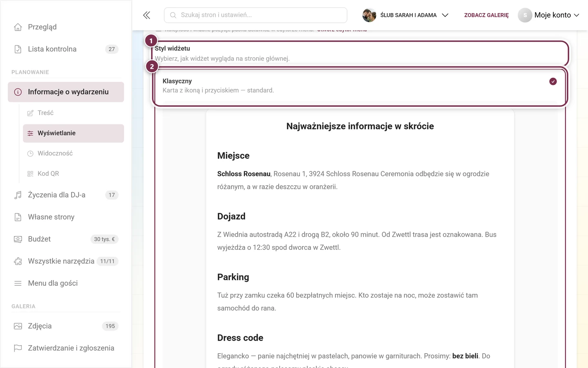Click the Parking heading in preview
Image resolution: width=588 pixels, height=368 pixels.
233,277
